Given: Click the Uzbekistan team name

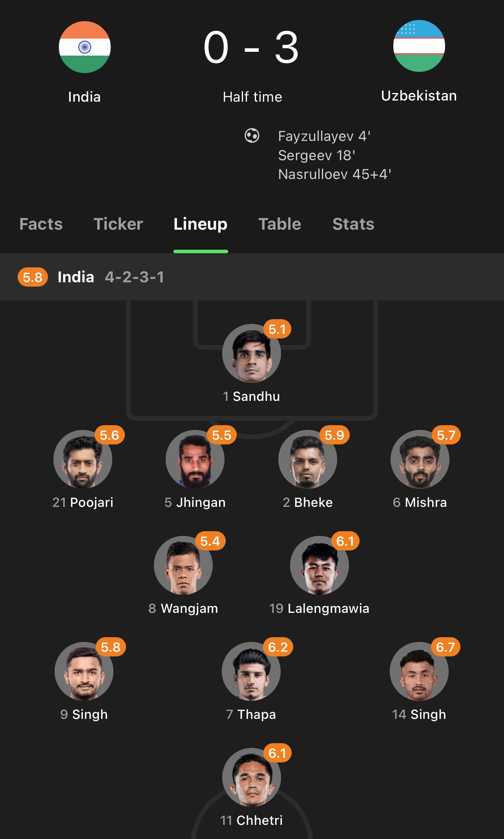Looking at the screenshot, I should [x=419, y=96].
